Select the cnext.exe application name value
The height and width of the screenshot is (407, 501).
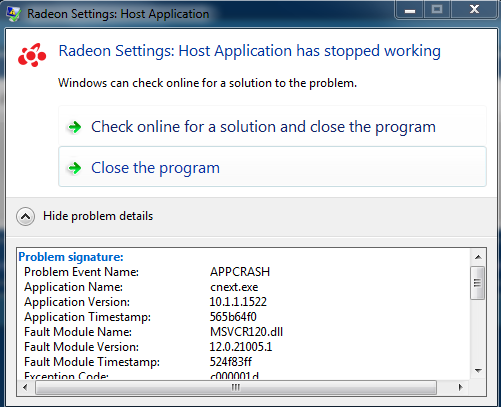[234, 287]
